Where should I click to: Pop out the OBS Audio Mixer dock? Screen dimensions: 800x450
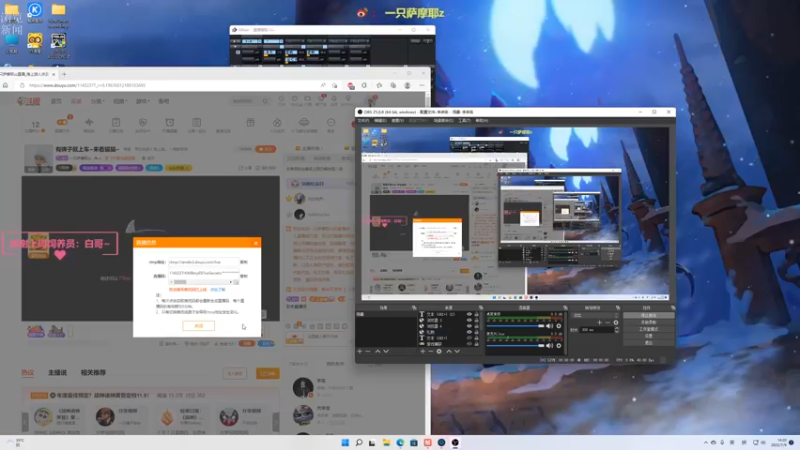(x=565, y=308)
